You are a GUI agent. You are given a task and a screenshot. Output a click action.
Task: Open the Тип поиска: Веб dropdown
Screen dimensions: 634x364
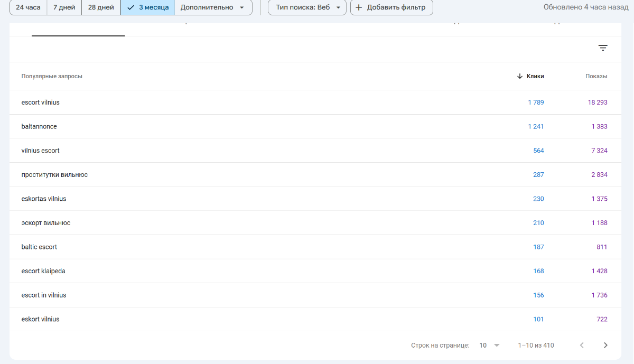point(307,7)
